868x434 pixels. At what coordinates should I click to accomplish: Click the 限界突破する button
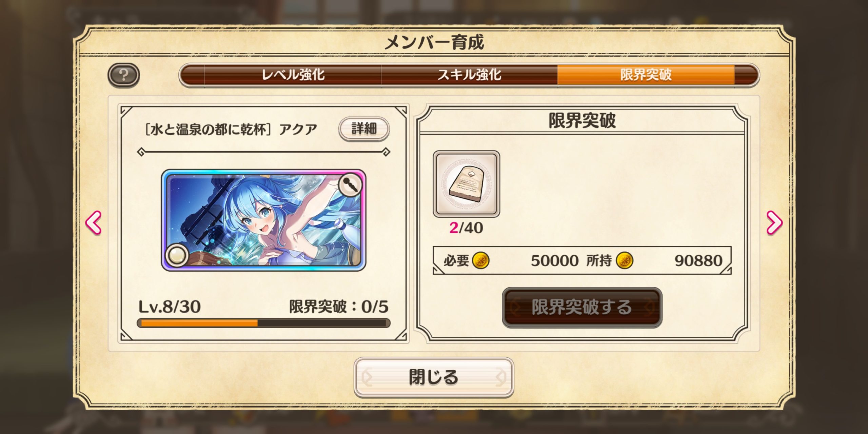click(582, 307)
